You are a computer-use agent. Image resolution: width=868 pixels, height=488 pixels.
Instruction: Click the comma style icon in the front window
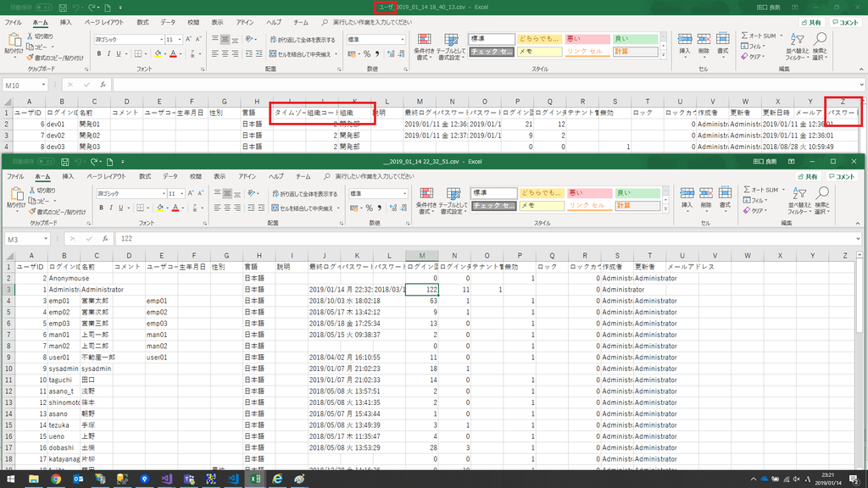tap(379, 208)
